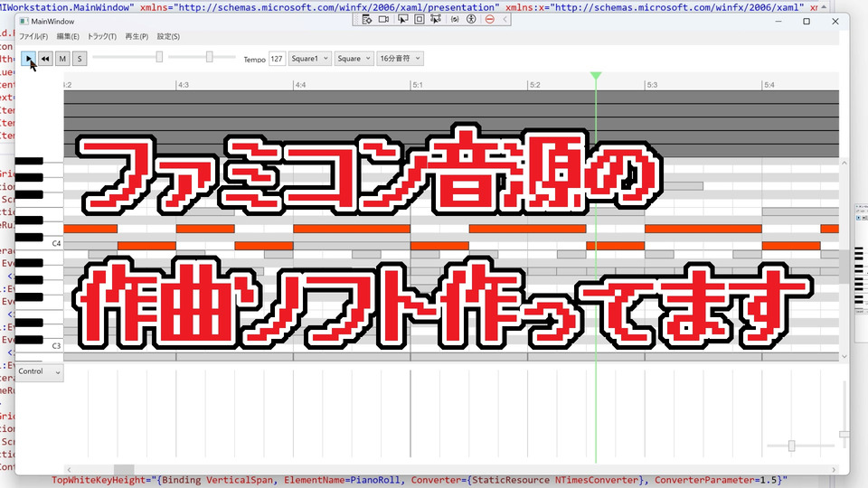
Task: Click the video camera icon in the debug toolbar
Action: tap(383, 19)
